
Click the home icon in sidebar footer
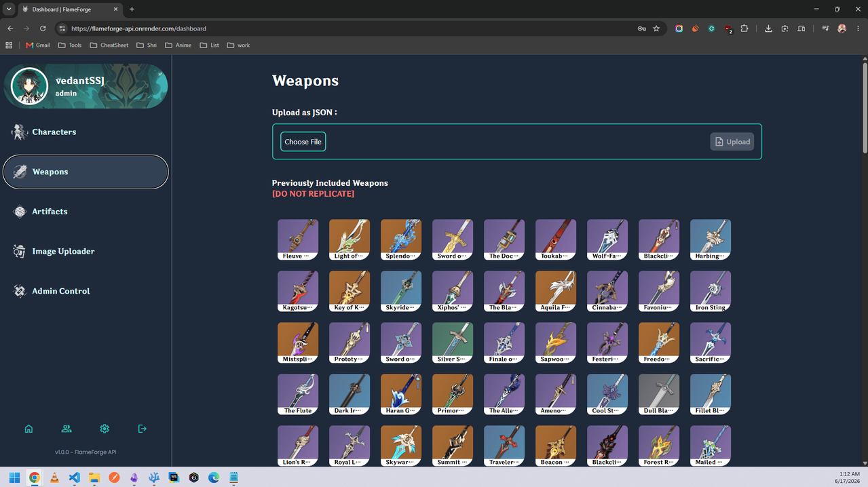(29, 429)
